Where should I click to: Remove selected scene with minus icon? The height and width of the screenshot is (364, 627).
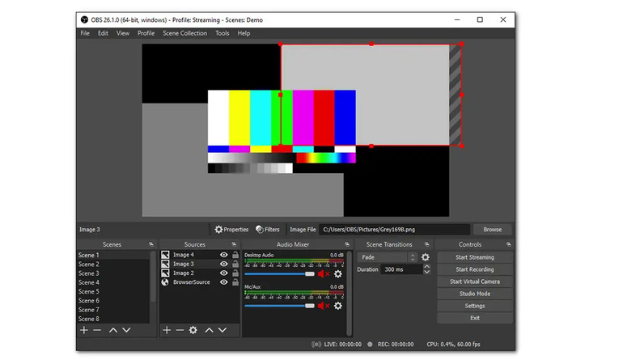click(97, 330)
